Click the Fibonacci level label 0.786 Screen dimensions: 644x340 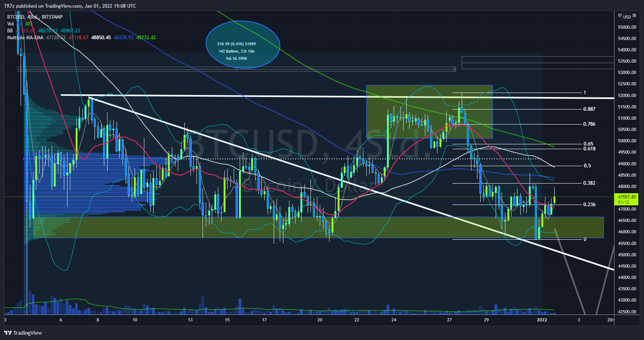tap(589, 124)
